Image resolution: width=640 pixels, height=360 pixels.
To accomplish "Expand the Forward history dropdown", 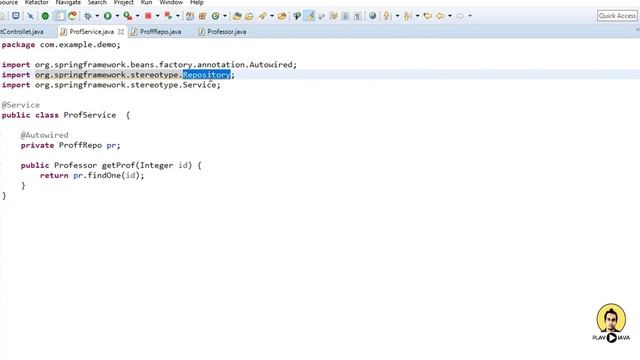I will [x=470, y=16].
